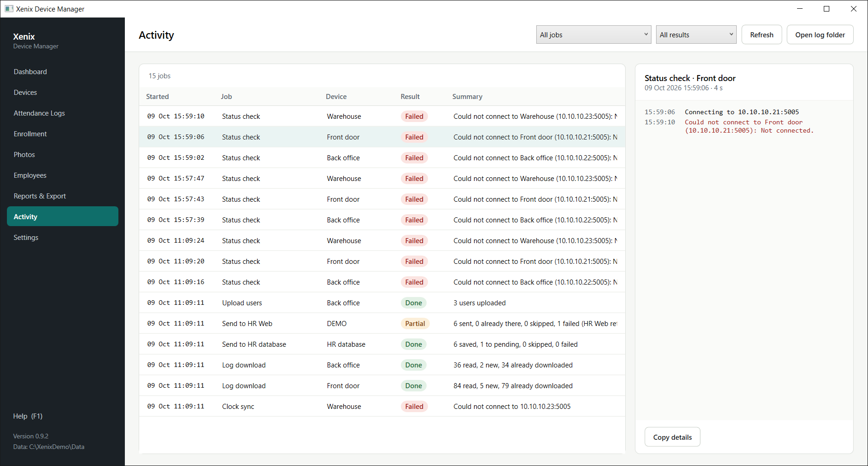Select the 15:57:43 Front door row
The width and height of the screenshot is (868, 466).
pyautogui.click(x=382, y=199)
